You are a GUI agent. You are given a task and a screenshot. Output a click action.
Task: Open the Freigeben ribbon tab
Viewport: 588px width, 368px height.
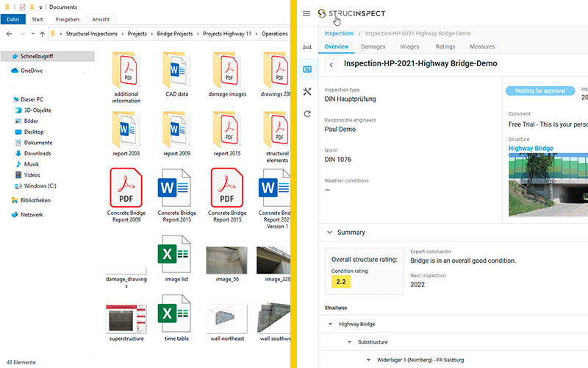coord(68,19)
